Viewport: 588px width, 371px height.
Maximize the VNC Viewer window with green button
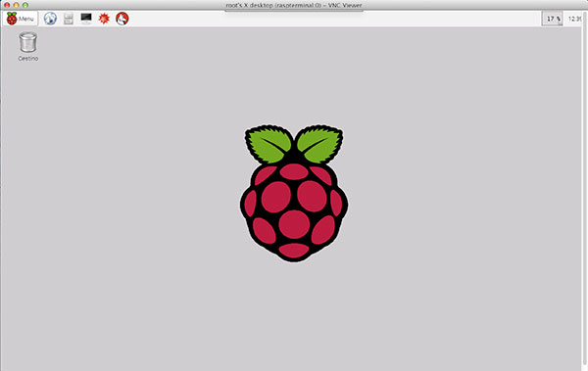[x=25, y=5]
